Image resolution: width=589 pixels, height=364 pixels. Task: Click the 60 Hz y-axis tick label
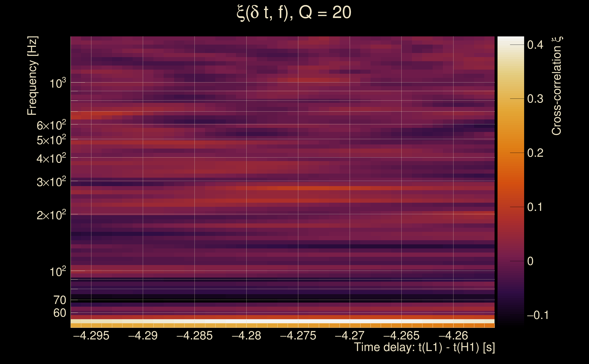59,313
